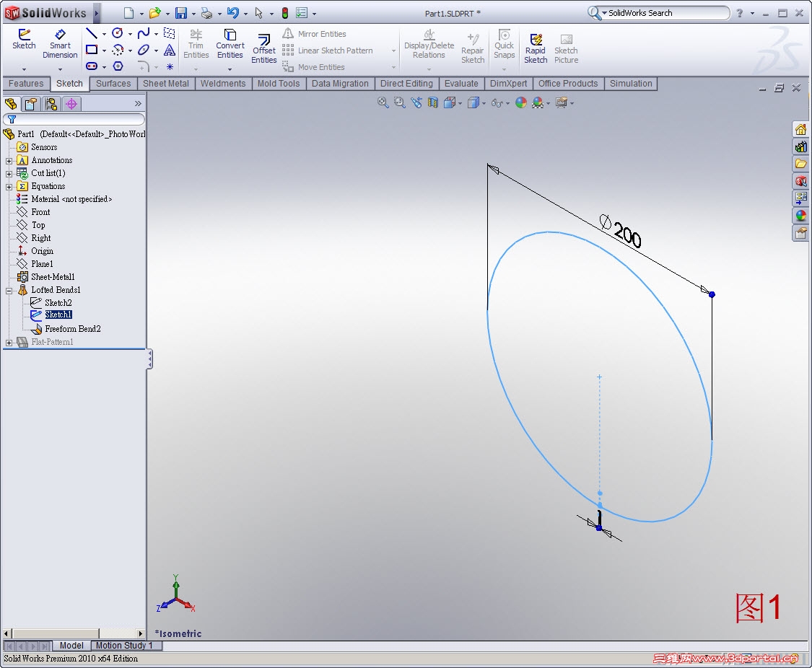This screenshot has width=812, height=668.
Task: Select the Centerpoint Arc tool
Action: [118, 50]
